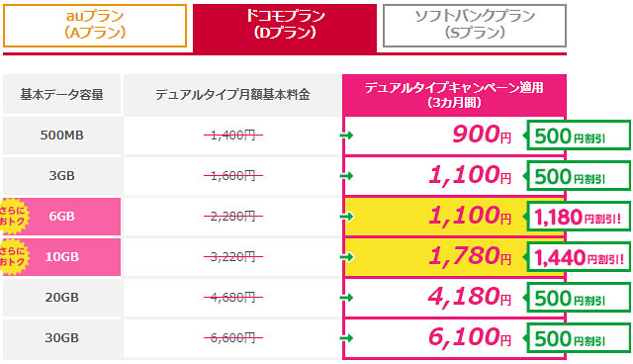Click the green arrow in 10GB row
The image size is (633, 364).
[346, 257]
